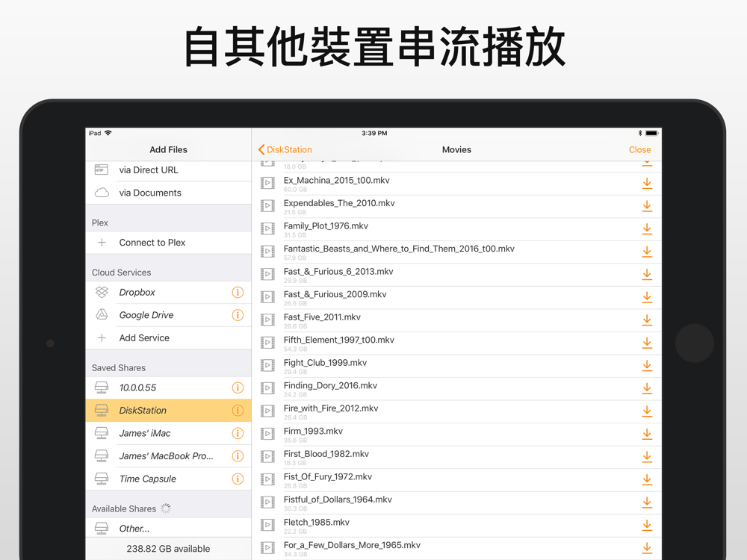Download Fletch_1985.mkv arrow icon
Image resolution: width=747 pixels, height=560 pixels.
coord(647,525)
